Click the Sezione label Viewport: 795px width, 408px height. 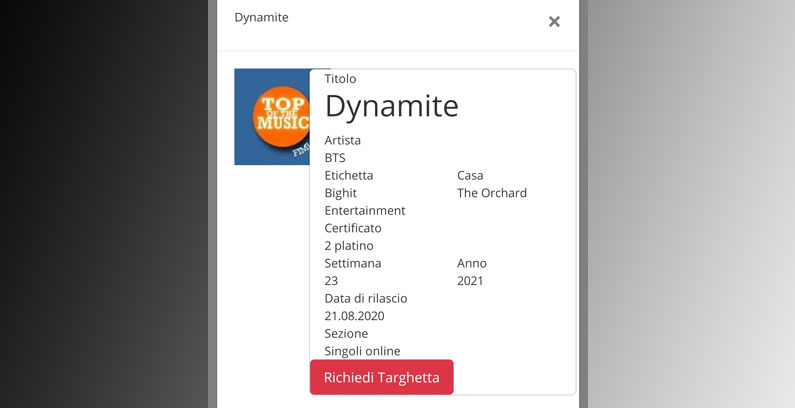click(x=346, y=333)
